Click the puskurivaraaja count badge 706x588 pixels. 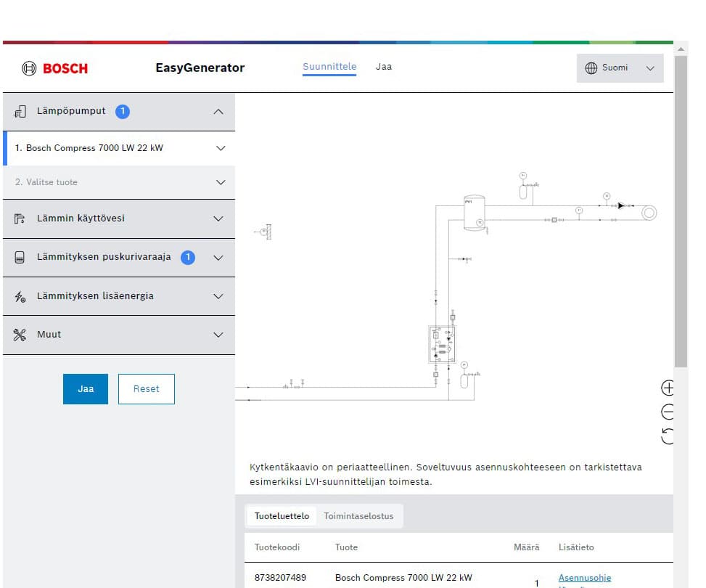tap(188, 257)
